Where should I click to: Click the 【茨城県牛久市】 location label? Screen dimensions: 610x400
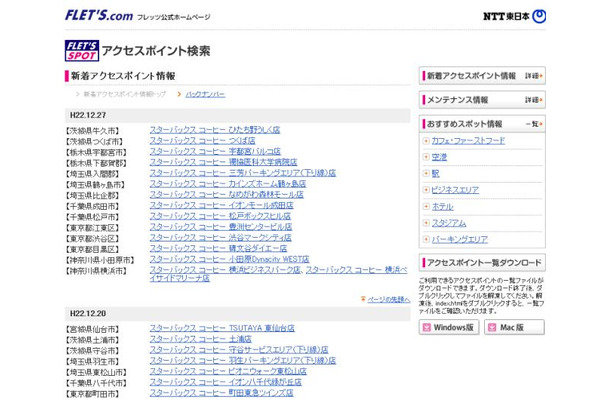coord(92,131)
